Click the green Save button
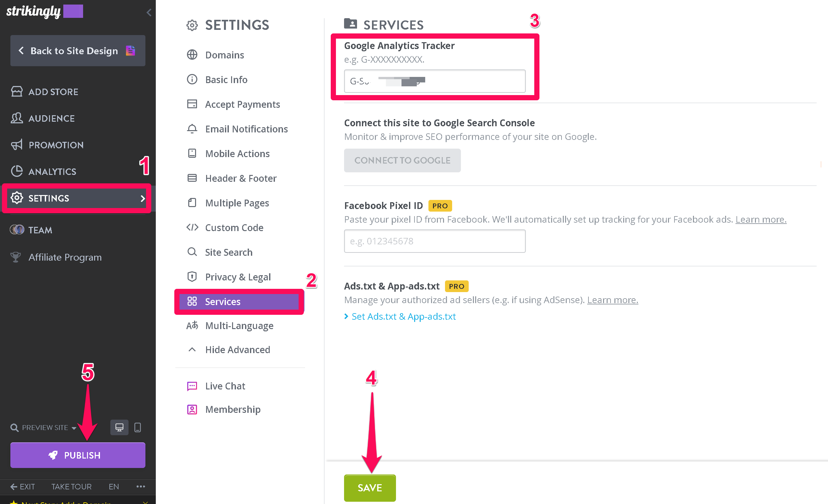Viewport: 828px width, 504px height. (x=370, y=487)
